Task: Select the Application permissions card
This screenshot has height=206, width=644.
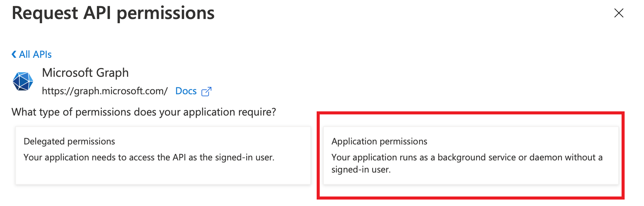Action: click(471, 155)
